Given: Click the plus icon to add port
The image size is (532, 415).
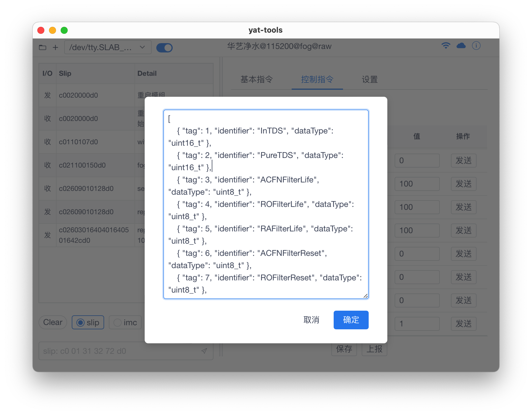Looking at the screenshot, I should tap(55, 47).
